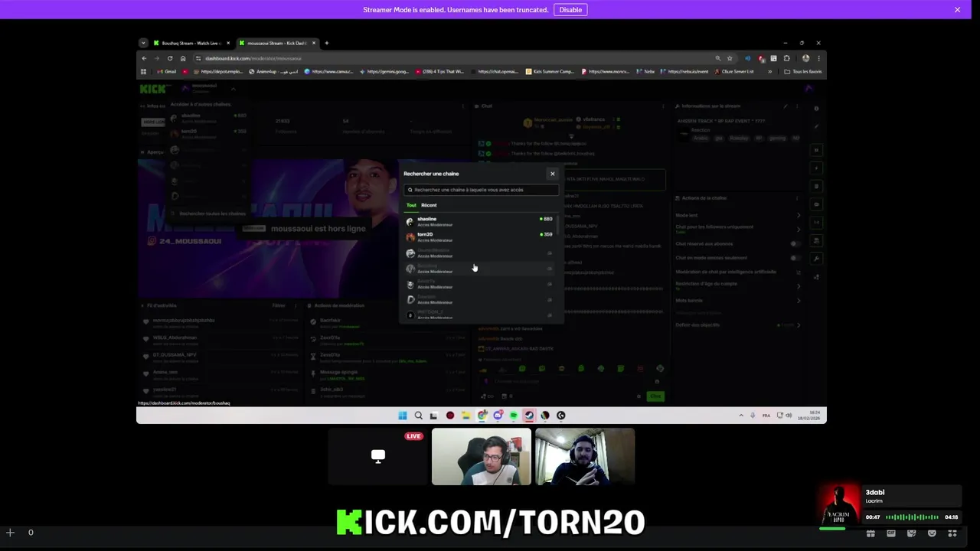The height and width of the screenshot is (551, 980).
Task: Open Spotify from the taskbar
Action: (514, 416)
